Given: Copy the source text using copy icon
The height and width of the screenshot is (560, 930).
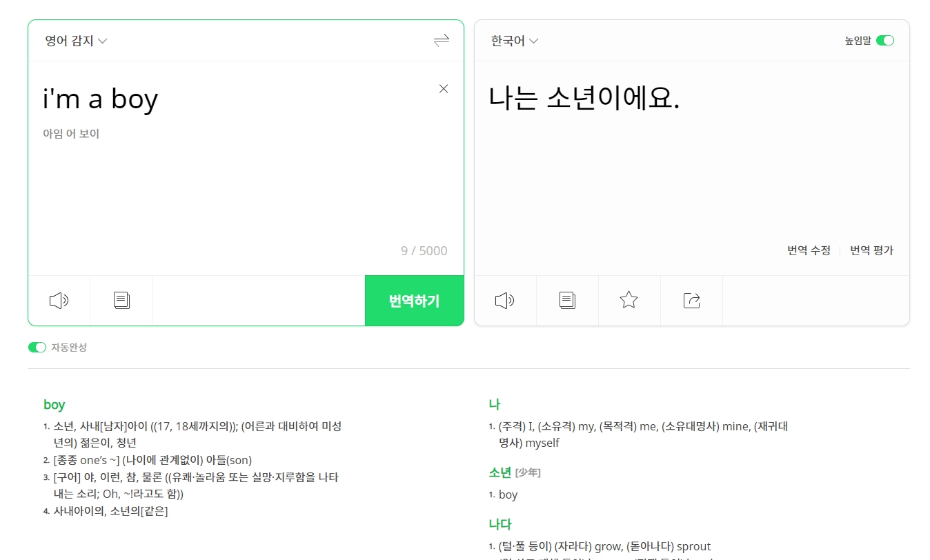Looking at the screenshot, I should pyautogui.click(x=121, y=300).
